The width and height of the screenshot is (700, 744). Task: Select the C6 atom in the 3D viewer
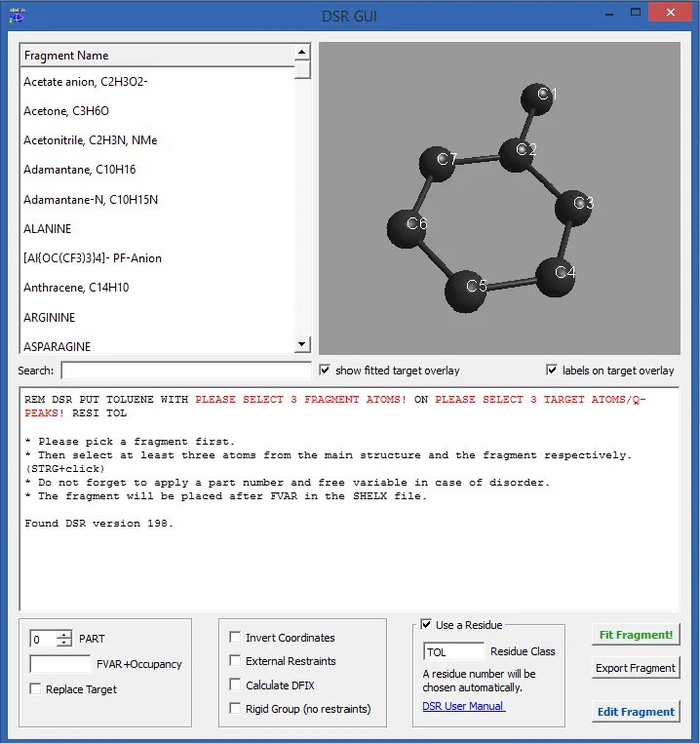click(x=407, y=229)
